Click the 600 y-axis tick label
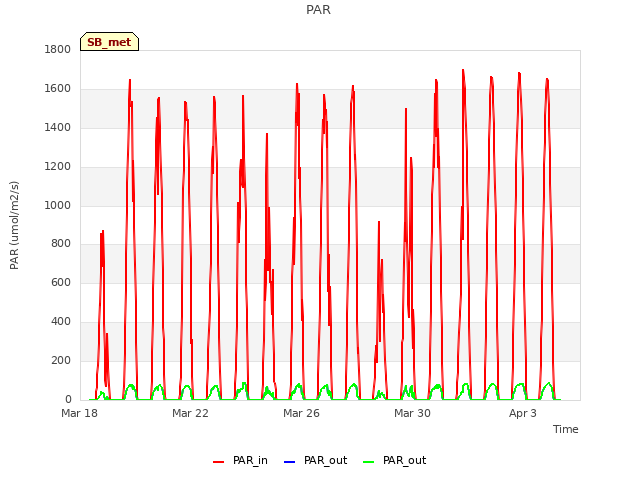 click(61, 282)
